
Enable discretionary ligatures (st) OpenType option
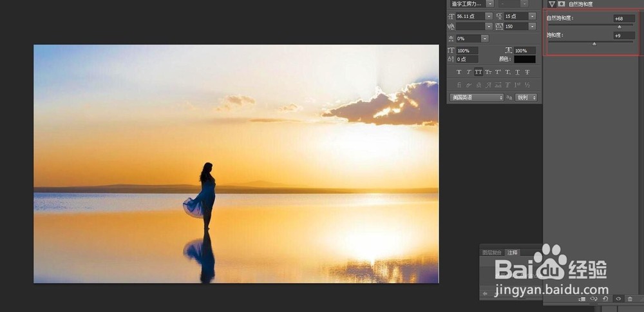(x=478, y=85)
